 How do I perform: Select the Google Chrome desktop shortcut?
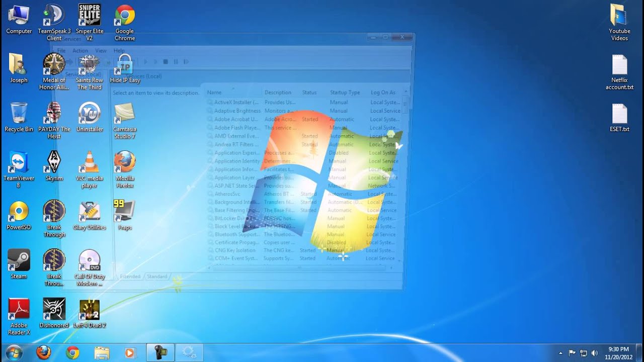(125, 23)
